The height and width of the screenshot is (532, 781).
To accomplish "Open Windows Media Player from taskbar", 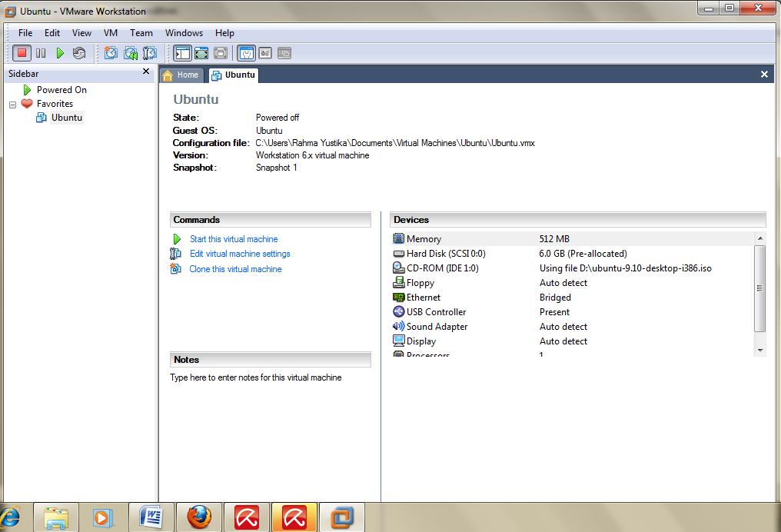I will pyautogui.click(x=103, y=517).
